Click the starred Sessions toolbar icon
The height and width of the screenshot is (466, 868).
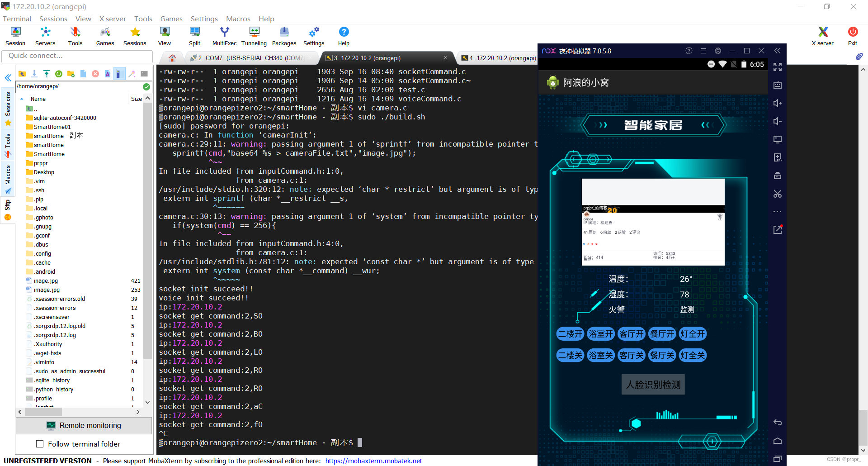point(135,36)
